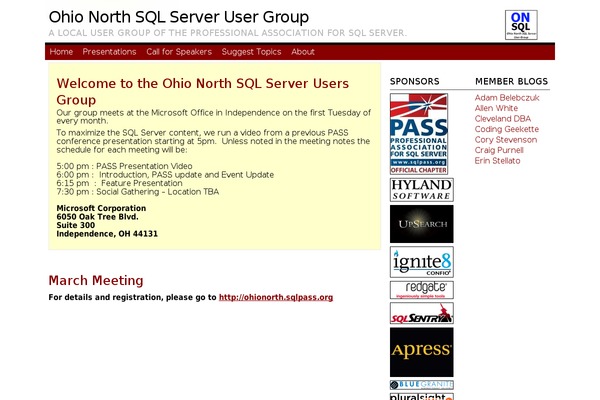Open the March Meeting post heading
Viewport: 600px width, 400px height.
pos(96,281)
